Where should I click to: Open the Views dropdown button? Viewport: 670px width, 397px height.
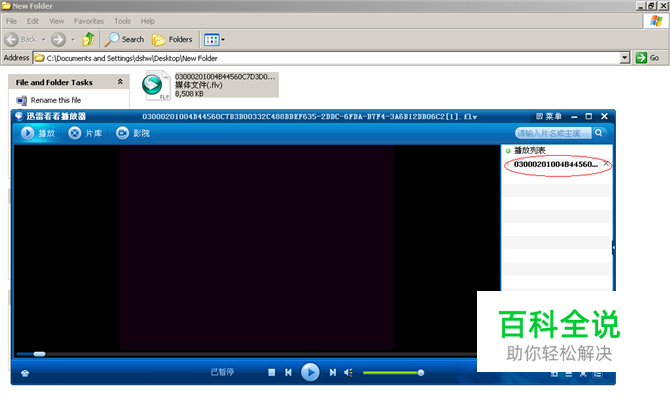tap(214, 40)
